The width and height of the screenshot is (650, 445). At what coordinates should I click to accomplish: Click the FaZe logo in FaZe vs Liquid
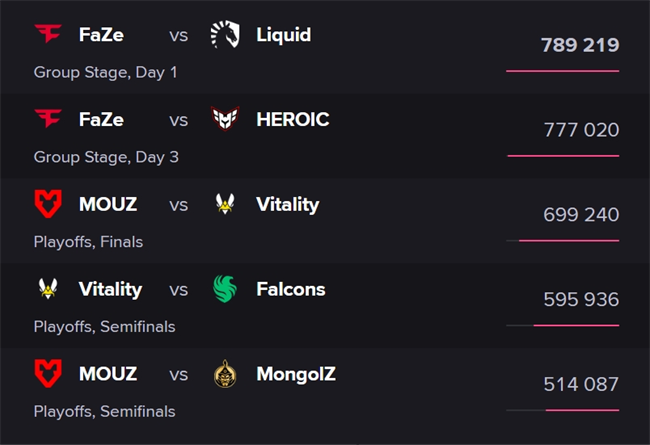coord(48,34)
